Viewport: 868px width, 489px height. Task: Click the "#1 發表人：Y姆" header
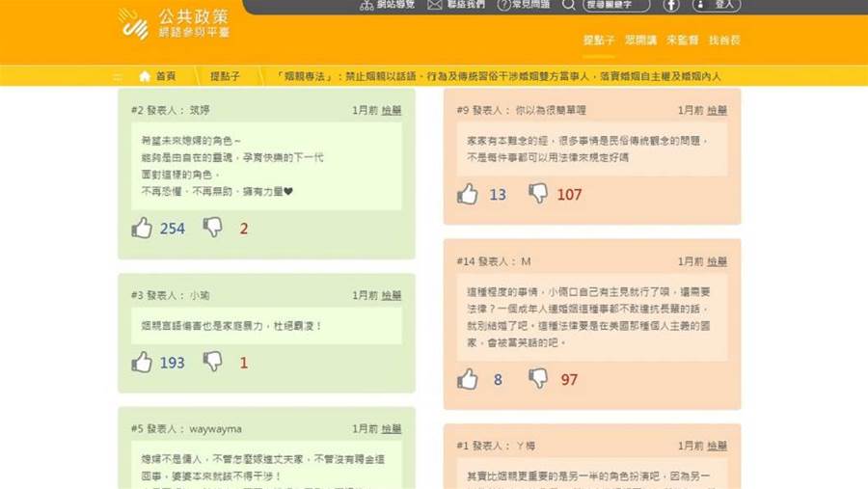click(496, 446)
